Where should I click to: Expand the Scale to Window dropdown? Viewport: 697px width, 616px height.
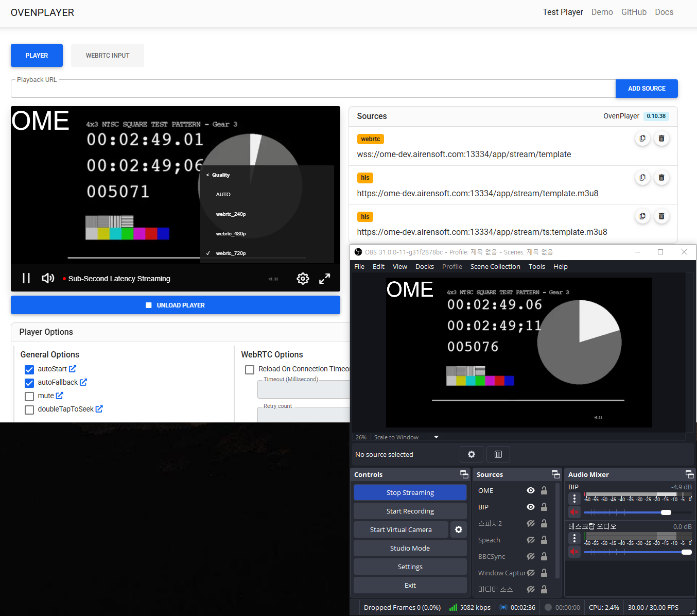tap(436, 437)
